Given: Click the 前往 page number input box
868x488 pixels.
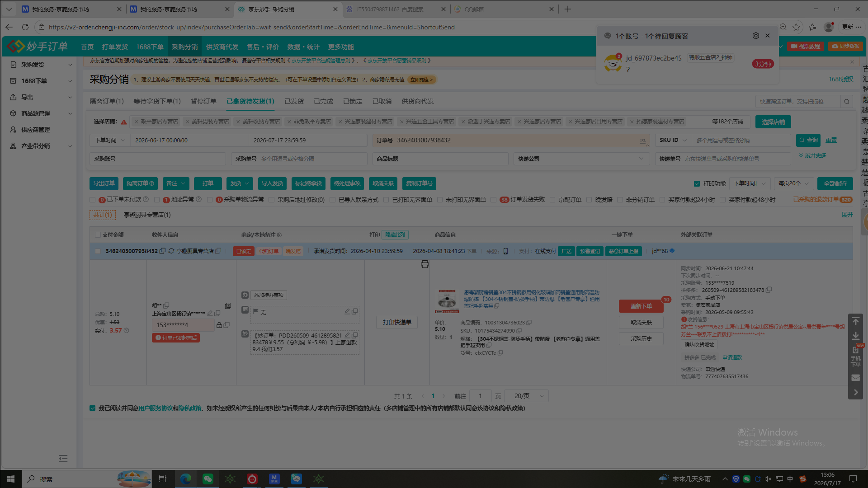Looking at the screenshot, I should (480, 396).
